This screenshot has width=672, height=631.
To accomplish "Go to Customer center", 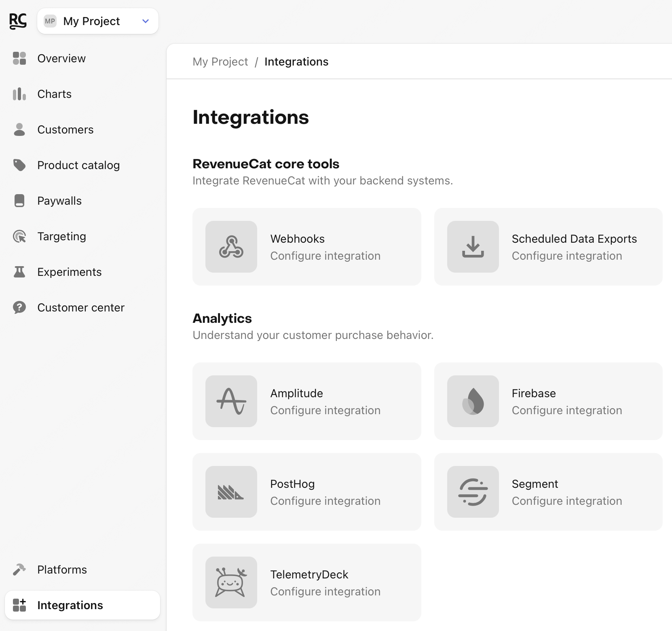I will coord(81,308).
